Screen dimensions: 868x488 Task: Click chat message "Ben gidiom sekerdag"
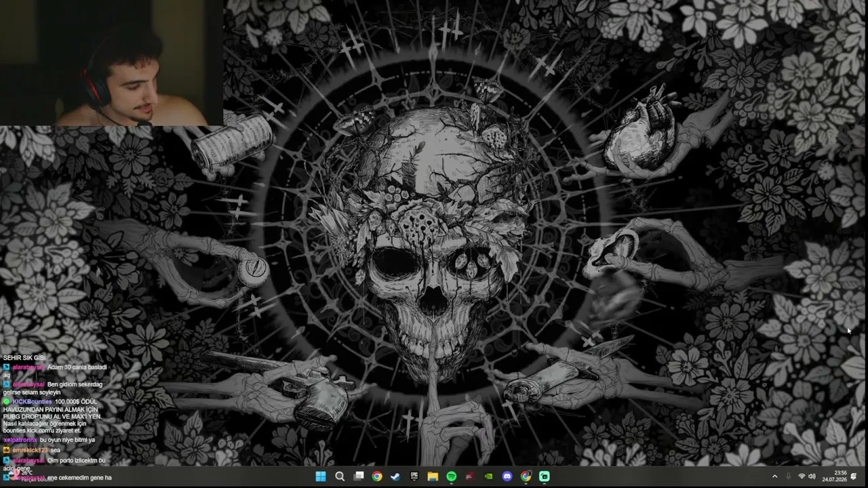75,384
